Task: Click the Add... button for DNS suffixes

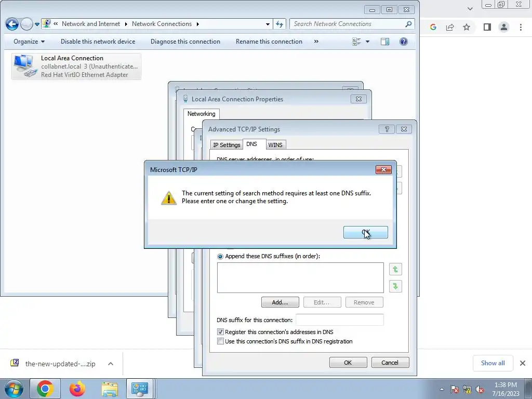Action: click(280, 302)
